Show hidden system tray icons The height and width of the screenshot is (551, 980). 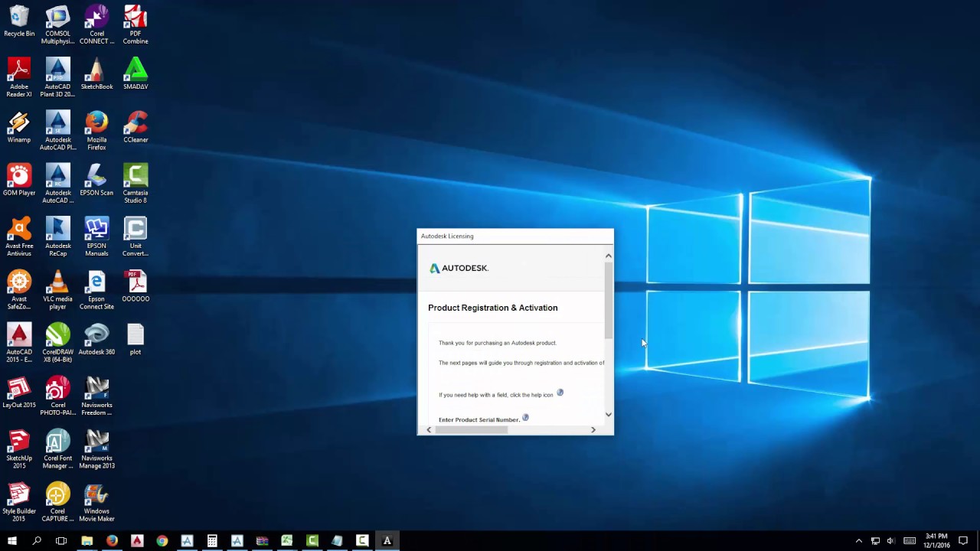(858, 541)
